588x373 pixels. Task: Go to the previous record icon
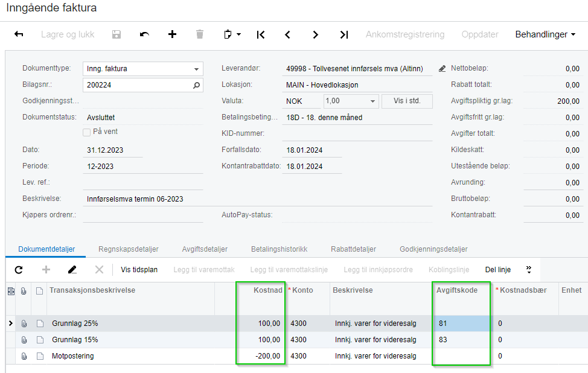point(287,35)
